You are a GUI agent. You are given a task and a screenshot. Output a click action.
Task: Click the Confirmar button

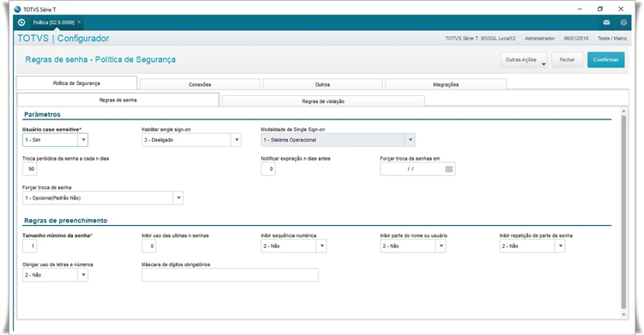tap(606, 59)
